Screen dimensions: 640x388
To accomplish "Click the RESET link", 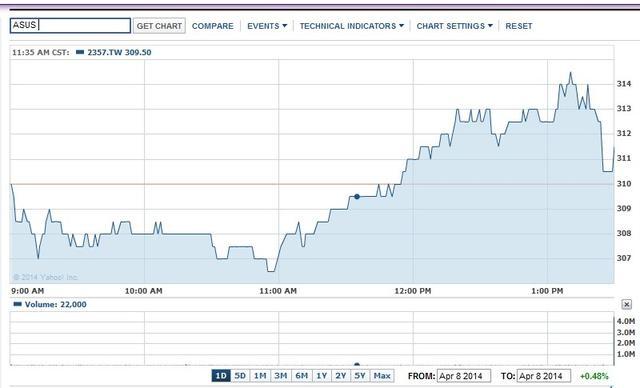I will point(519,26).
